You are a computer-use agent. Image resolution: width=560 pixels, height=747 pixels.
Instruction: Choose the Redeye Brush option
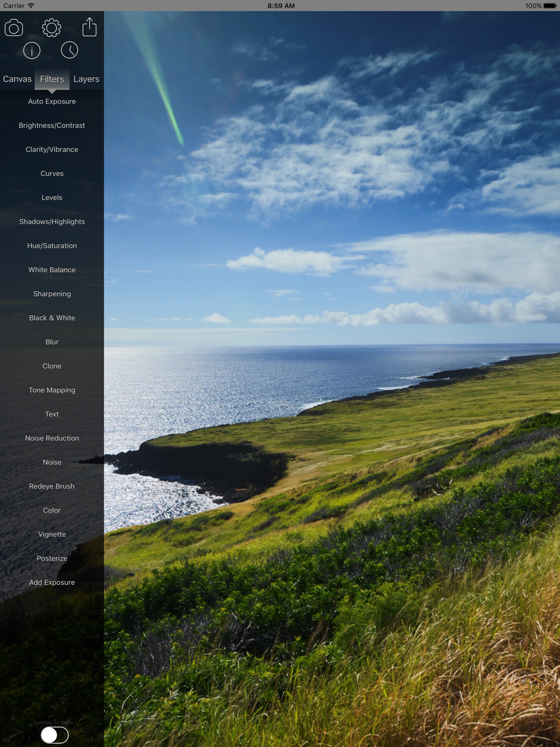52,487
